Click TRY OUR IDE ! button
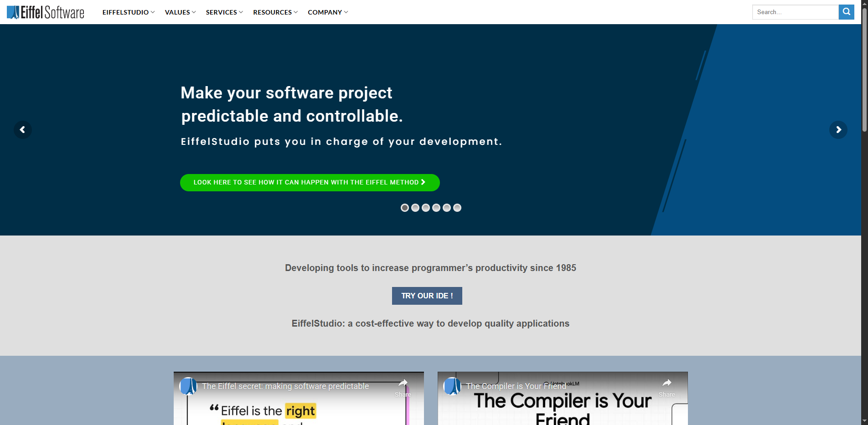This screenshot has height=425, width=868. pos(427,296)
